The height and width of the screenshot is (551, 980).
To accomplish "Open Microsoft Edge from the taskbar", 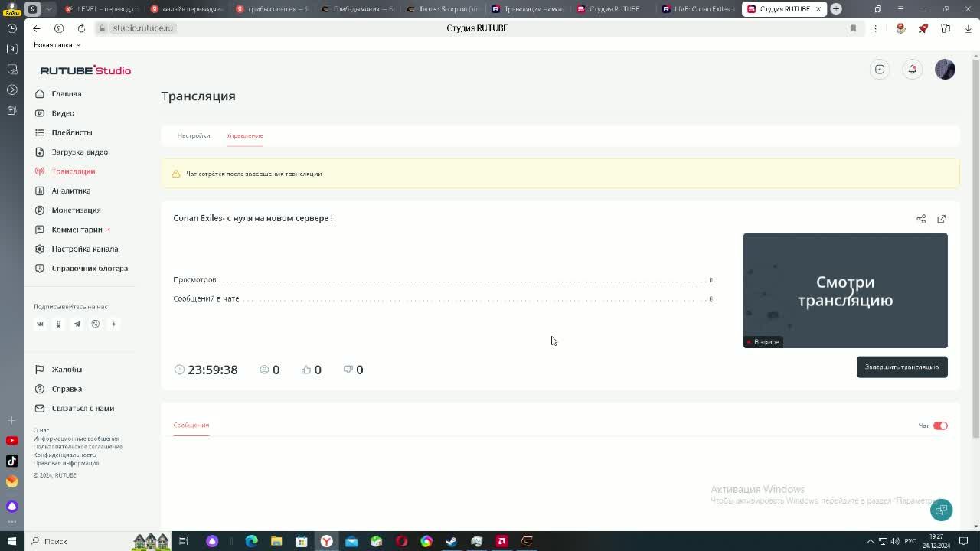I will 251,541.
